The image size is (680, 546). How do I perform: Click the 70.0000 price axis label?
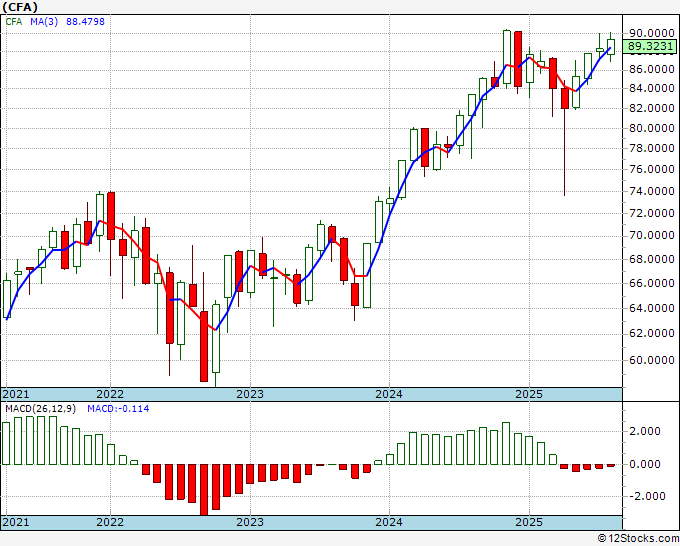[651, 235]
